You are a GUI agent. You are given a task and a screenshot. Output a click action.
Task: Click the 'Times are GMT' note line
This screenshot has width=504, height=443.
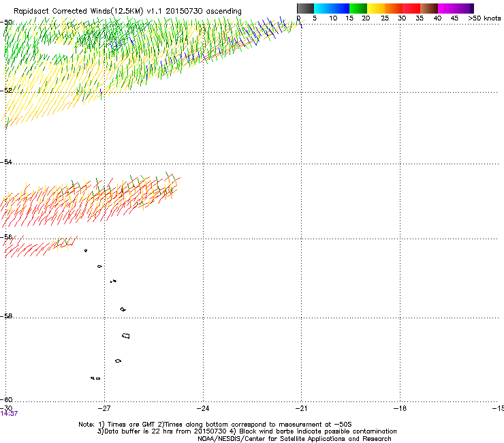coord(215,425)
